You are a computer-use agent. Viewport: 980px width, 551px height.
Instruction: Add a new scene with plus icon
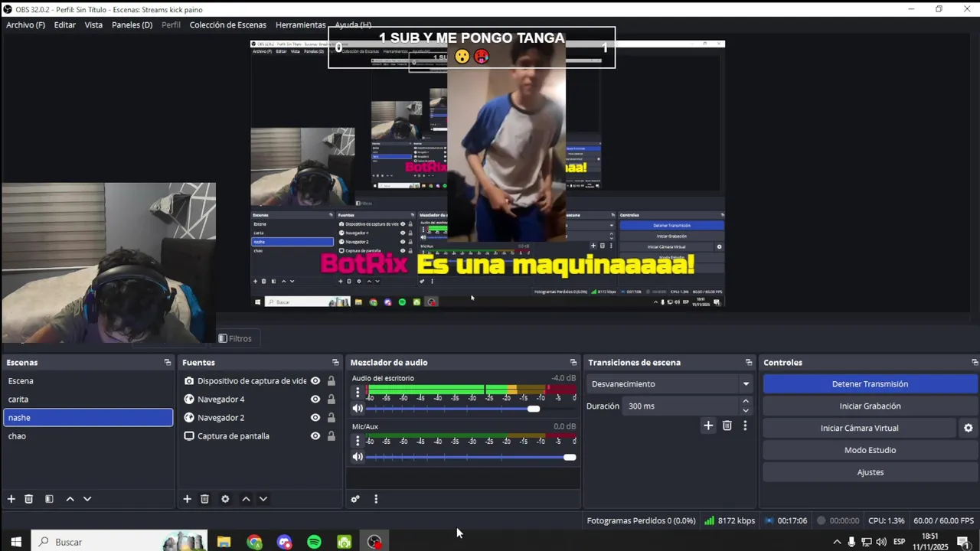click(11, 499)
